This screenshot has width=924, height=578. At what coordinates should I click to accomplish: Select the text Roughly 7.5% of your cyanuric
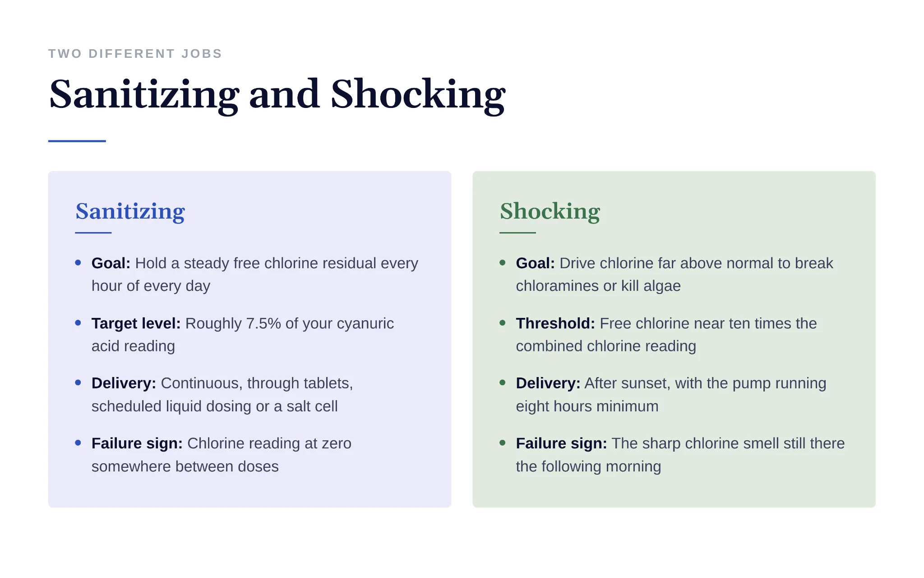290,323
